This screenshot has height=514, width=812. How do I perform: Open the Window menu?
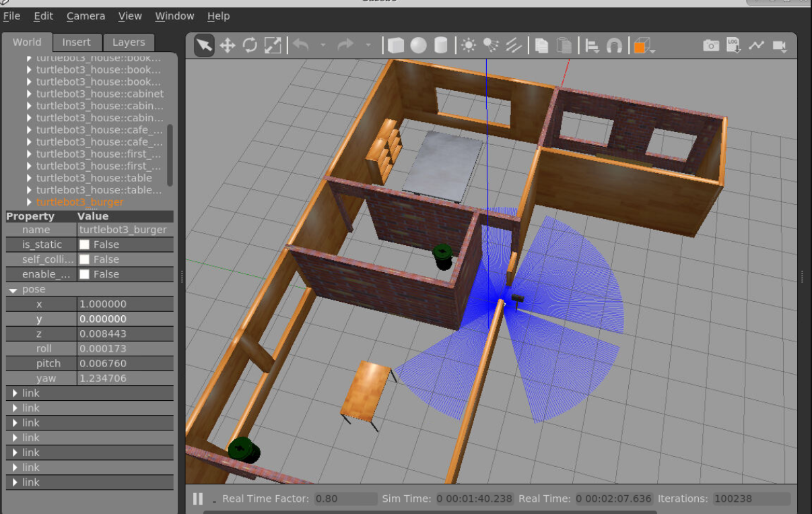[x=174, y=15]
